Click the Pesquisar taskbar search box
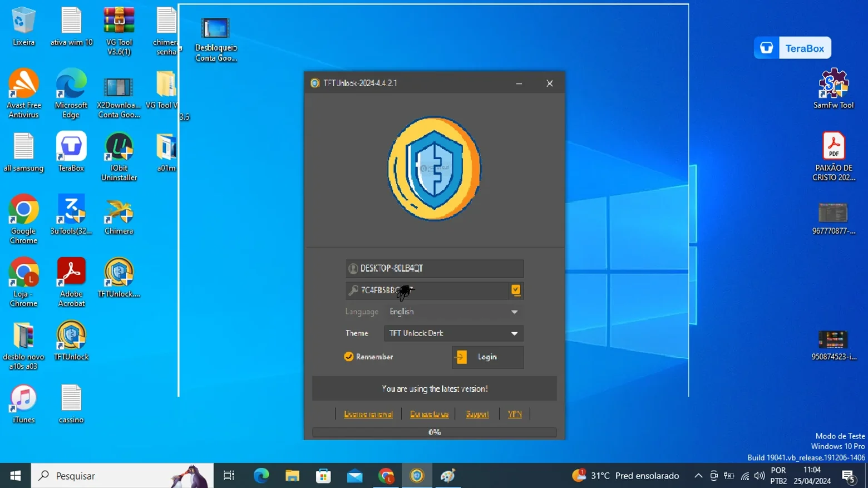This screenshot has height=488, width=868. 122,476
